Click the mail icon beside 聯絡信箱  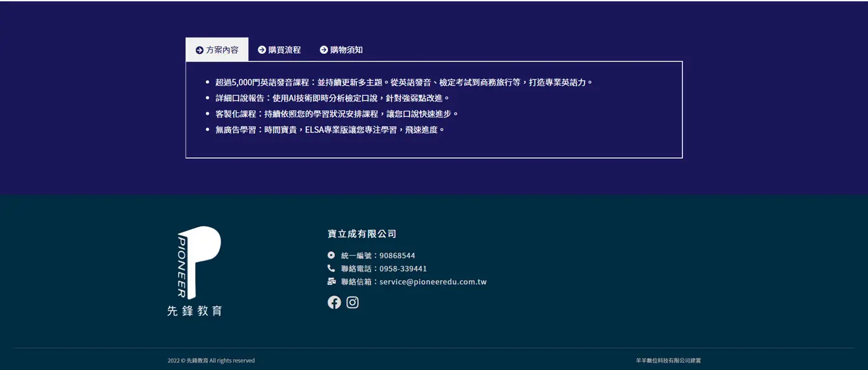[331, 281]
